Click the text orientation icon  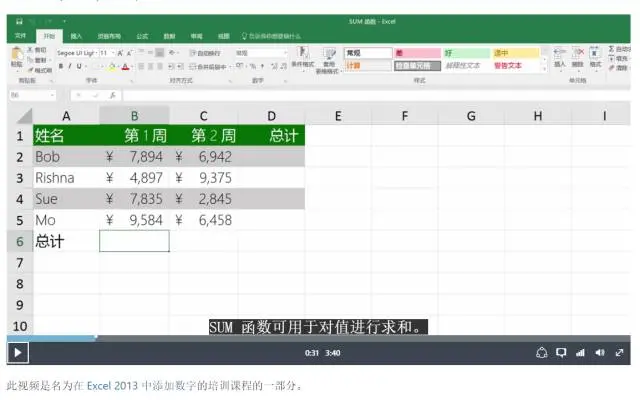[172, 53]
